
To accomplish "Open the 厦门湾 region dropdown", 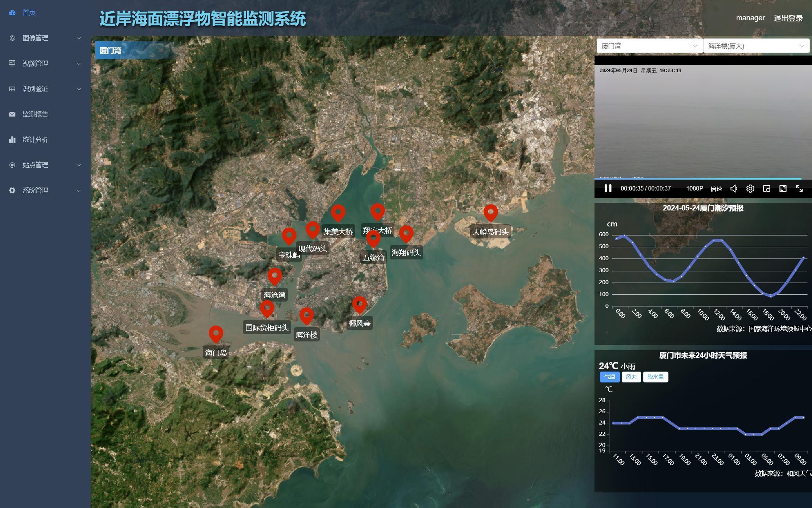I will click(x=649, y=46).
